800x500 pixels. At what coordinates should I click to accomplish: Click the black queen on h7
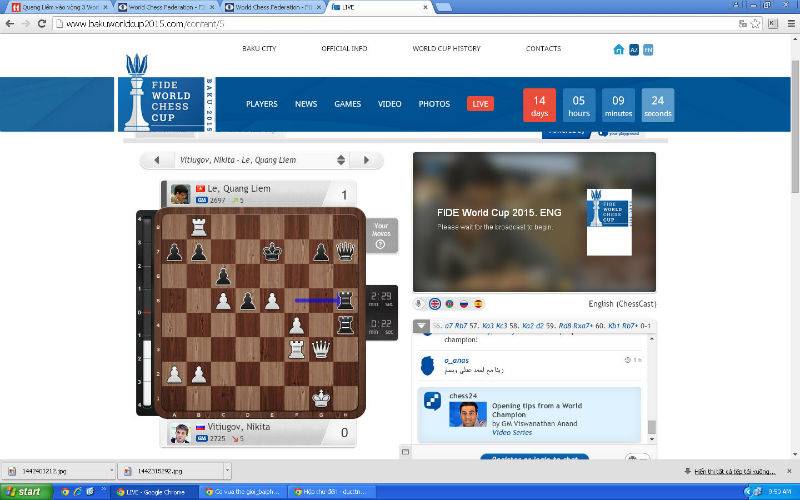(x=345, y=252)
